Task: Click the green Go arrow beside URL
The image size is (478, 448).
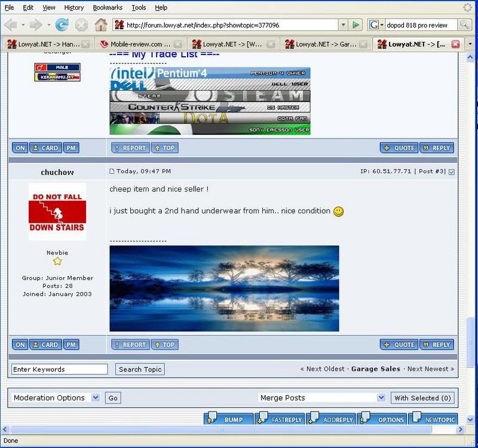Action: coord(356,25)
